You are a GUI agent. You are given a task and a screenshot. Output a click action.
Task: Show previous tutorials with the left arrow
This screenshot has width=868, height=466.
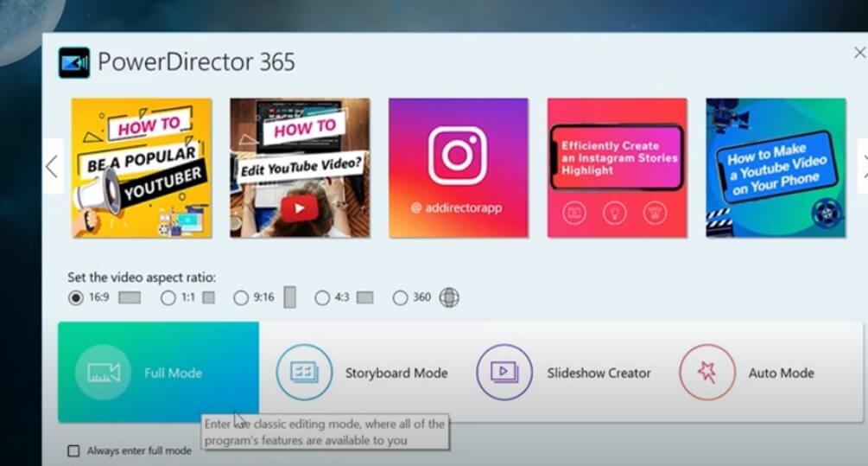[53, 166]
